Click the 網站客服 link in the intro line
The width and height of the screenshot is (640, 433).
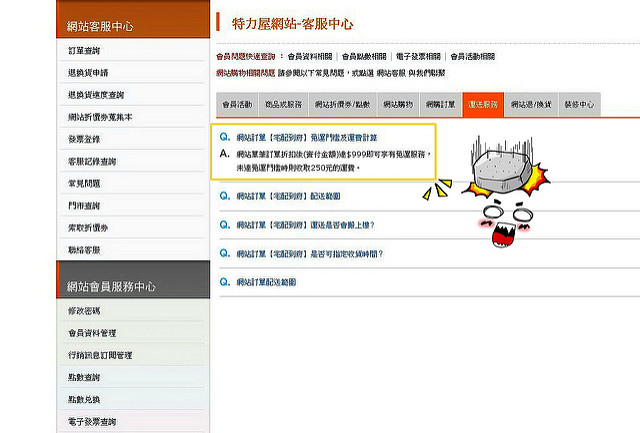coord(391,73)
